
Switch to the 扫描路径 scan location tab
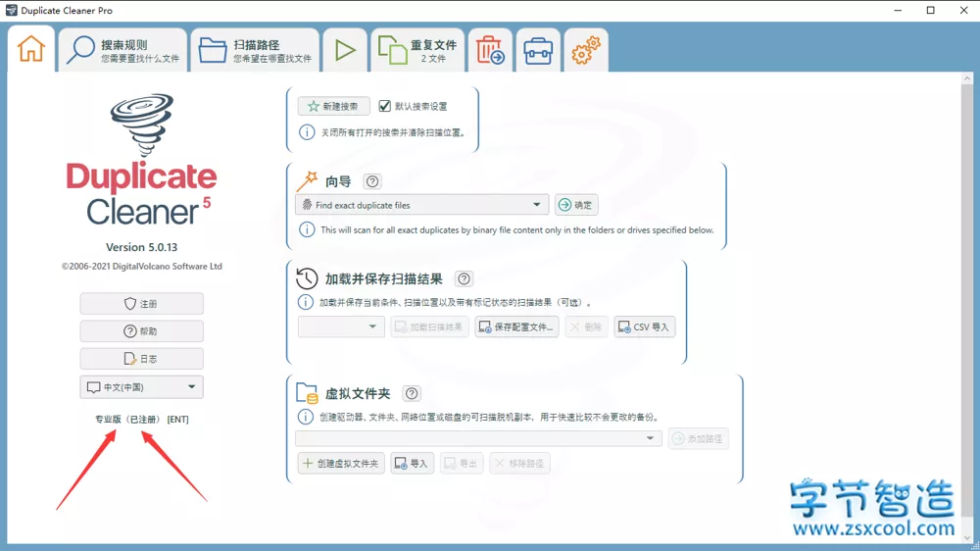coord(255,50)
